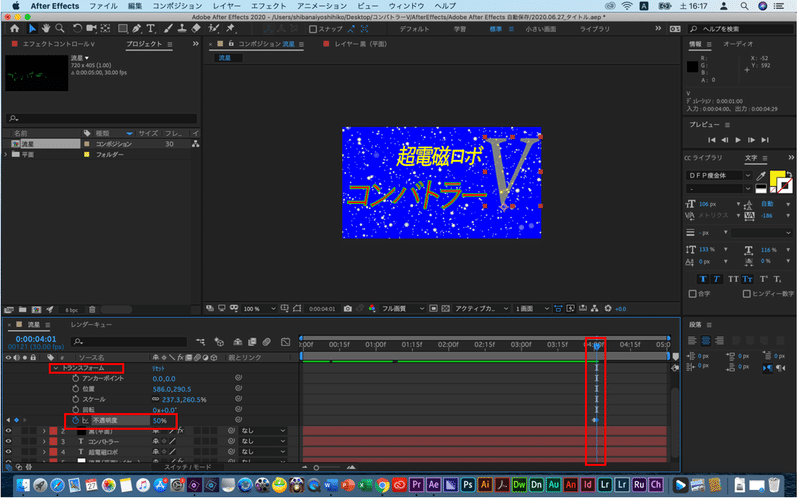Select the Pen tool
The image size is (800, 499).
click(137, 29)
